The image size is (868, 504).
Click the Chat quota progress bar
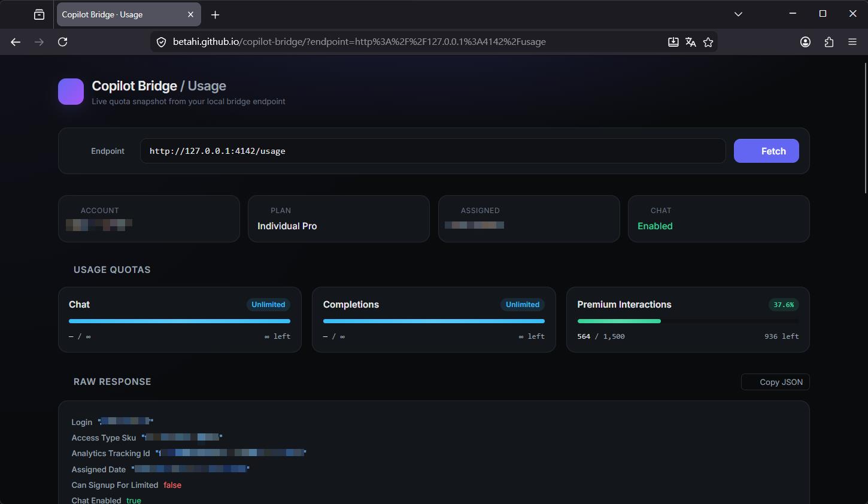point(180,321)
